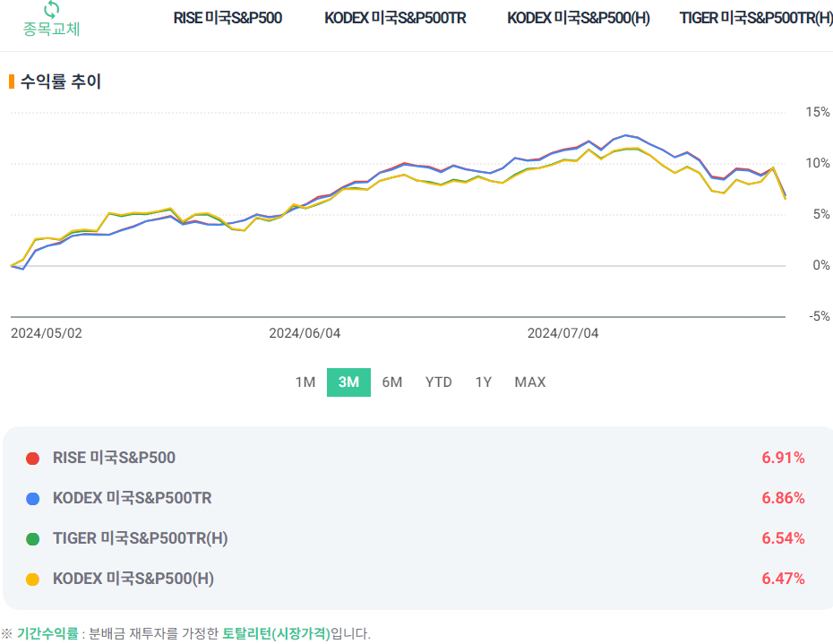
Task: Select KODEX 미국S&P500TR header
Action: 395,18
